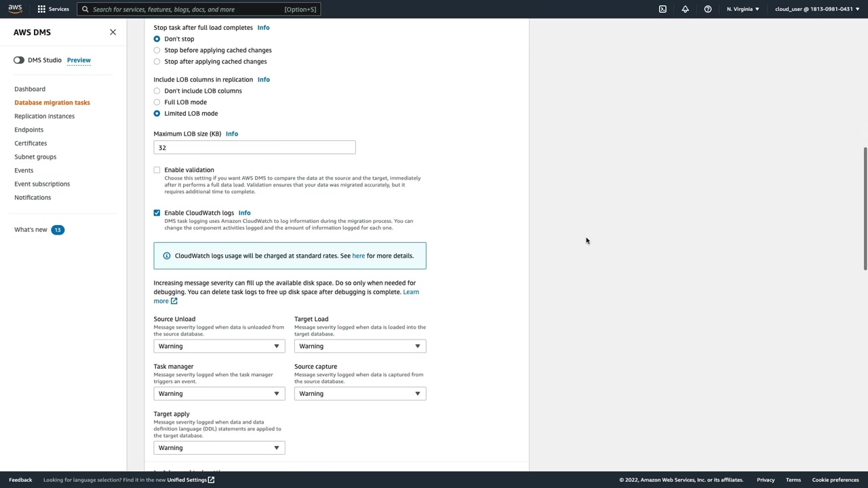
Task: Uncheck Enable CloudWatch logs checkbox
Action: pyautogui.click(x=157, y=213)
